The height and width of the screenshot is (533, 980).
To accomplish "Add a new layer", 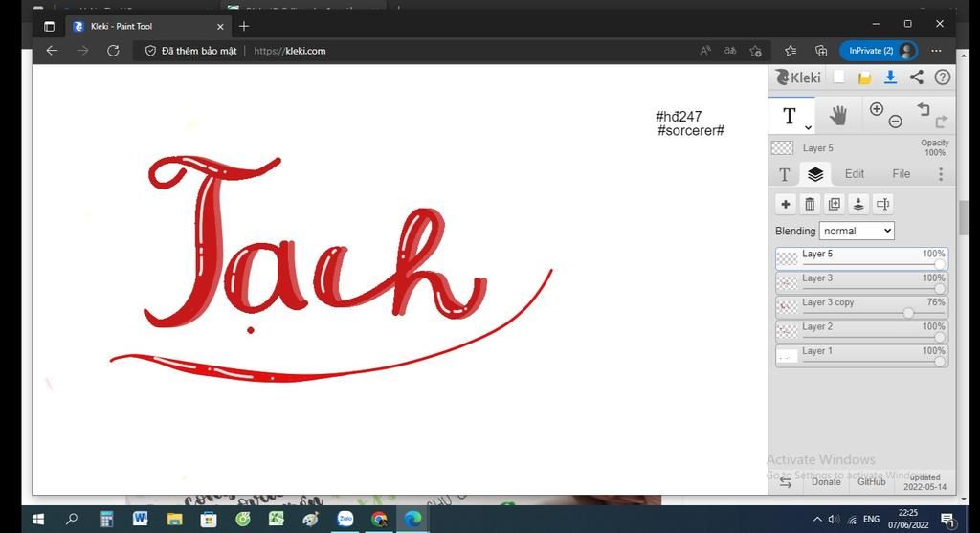I will coord(786,204).
